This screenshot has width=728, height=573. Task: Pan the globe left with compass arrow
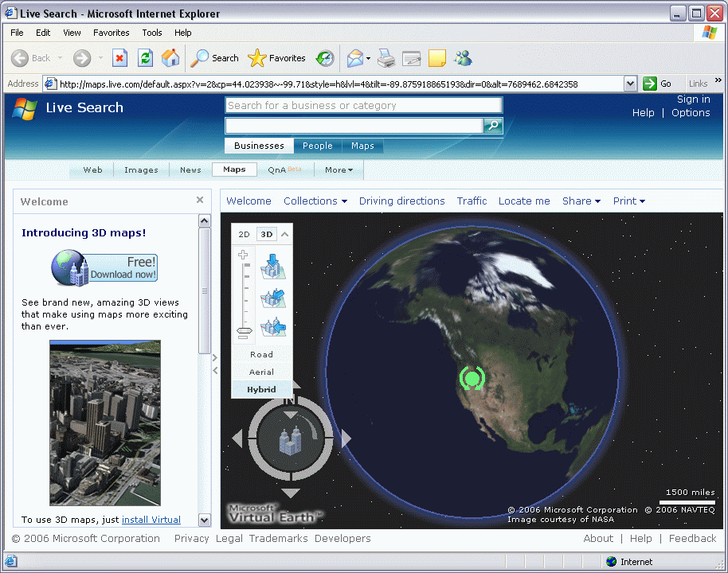coord(237,439)
